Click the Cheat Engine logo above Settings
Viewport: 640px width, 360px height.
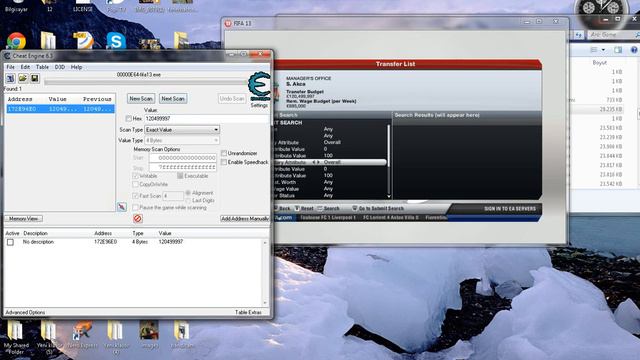point(259,86)
